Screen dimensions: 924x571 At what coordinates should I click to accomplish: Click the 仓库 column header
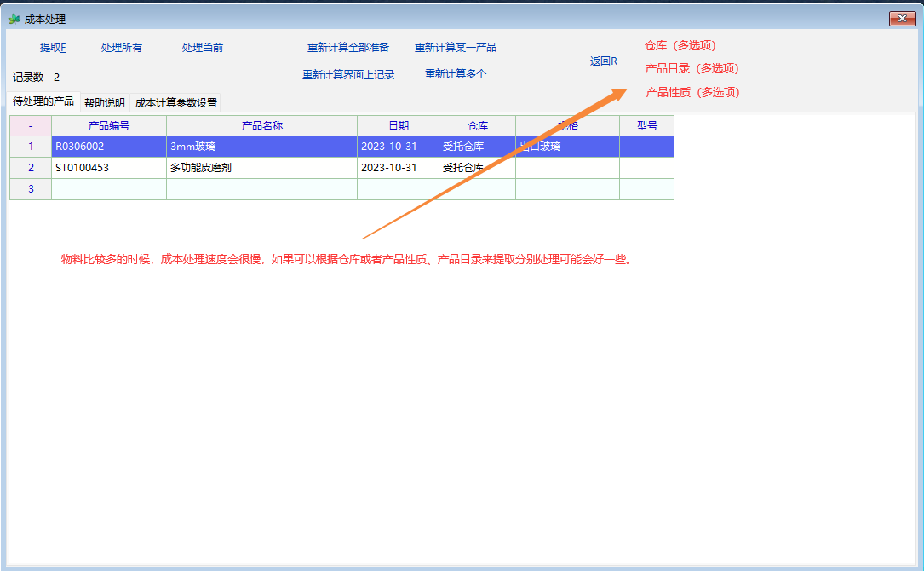[x=477, y=125]
